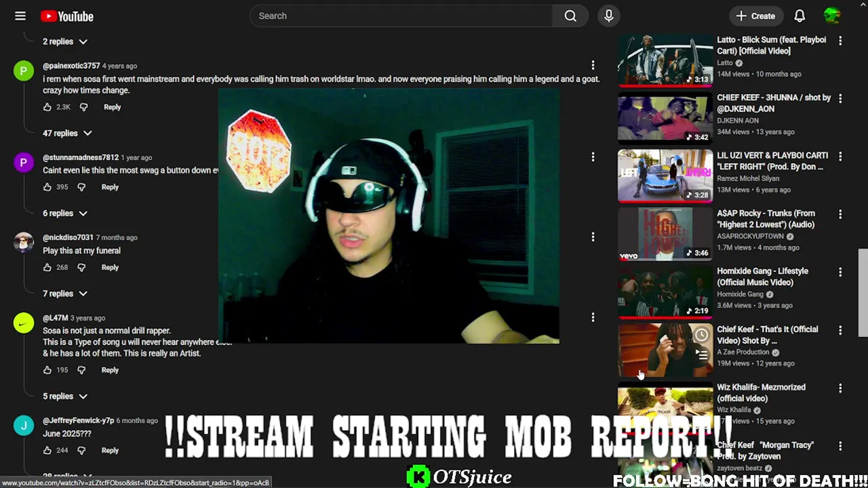Image resolution: width=868 pixels, height=488 pixels.
Task: Reply to @JeffreyFenwick-y7p comment
Action: coord(110,451)
